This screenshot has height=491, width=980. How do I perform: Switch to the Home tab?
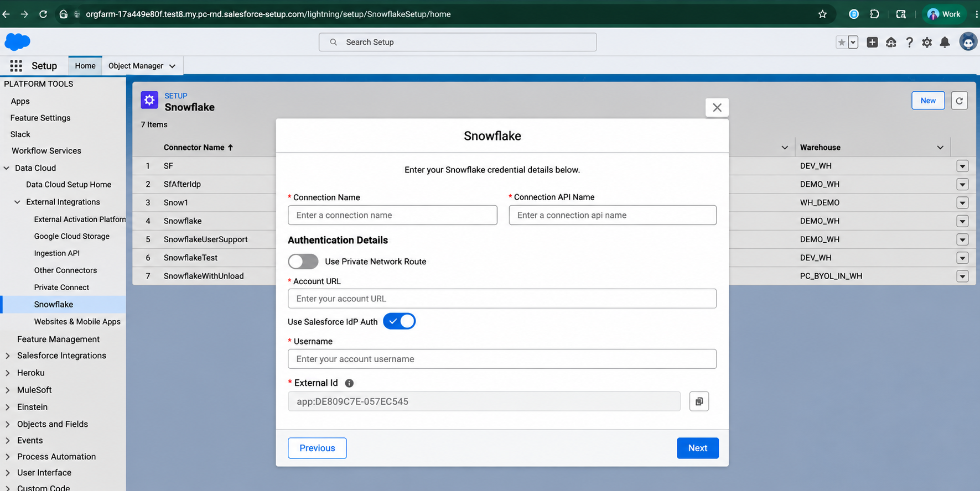coord(85,66)
